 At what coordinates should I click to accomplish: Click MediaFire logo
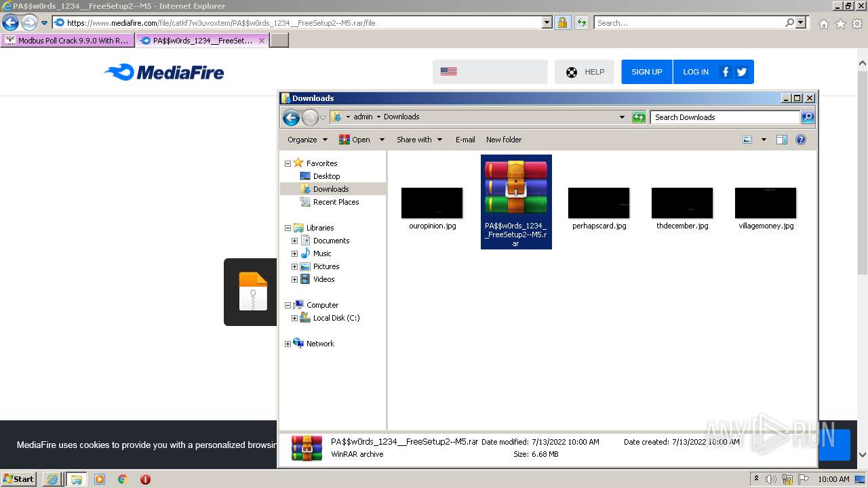point(164,72)
